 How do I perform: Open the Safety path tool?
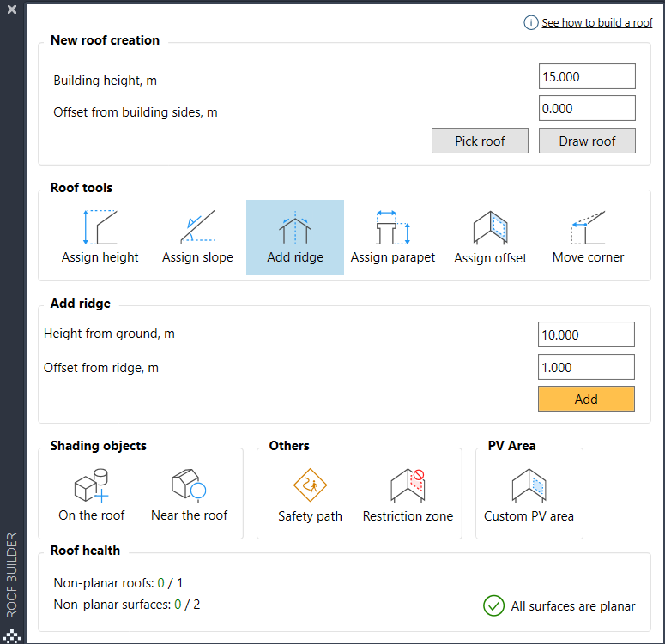coord(310,495)
